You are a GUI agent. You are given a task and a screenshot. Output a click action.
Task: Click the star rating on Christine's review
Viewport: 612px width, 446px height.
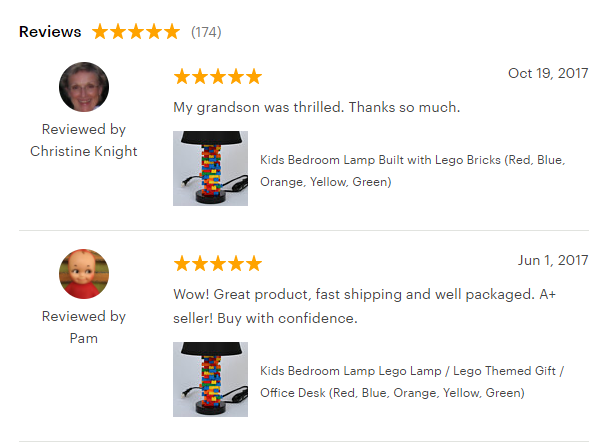217,77
